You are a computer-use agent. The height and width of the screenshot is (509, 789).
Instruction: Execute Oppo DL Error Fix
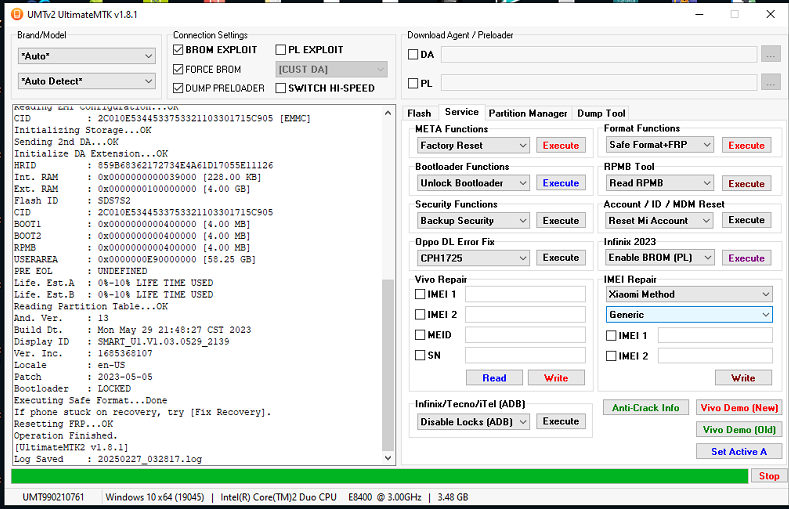coord(561,258)
